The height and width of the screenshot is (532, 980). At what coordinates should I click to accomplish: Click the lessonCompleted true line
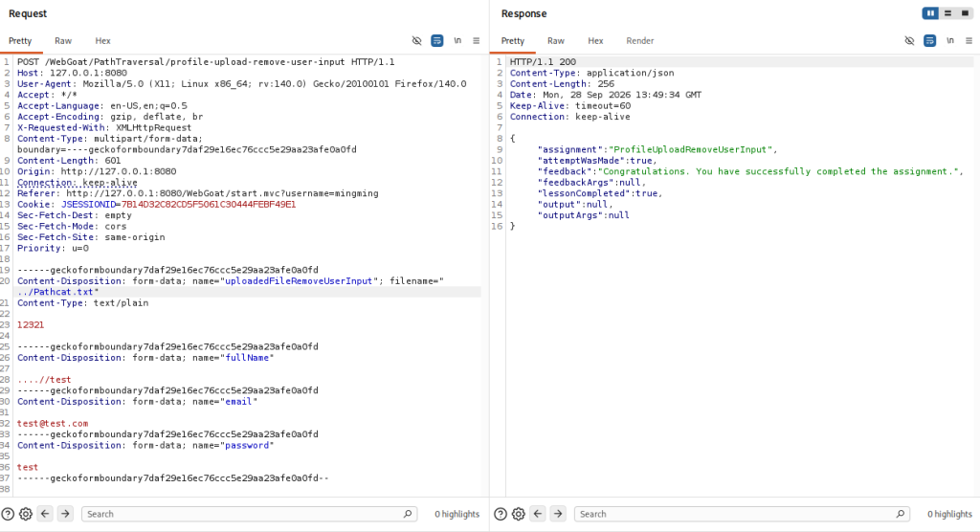599,193
